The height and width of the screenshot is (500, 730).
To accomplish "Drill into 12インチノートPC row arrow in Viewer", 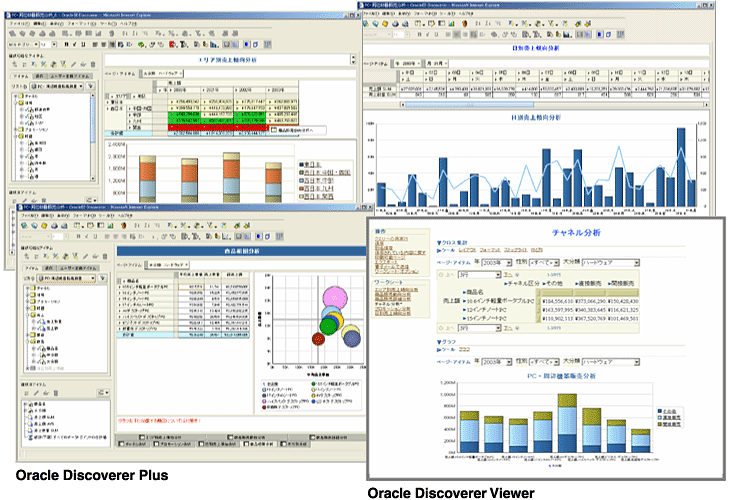I will [464, 310].
